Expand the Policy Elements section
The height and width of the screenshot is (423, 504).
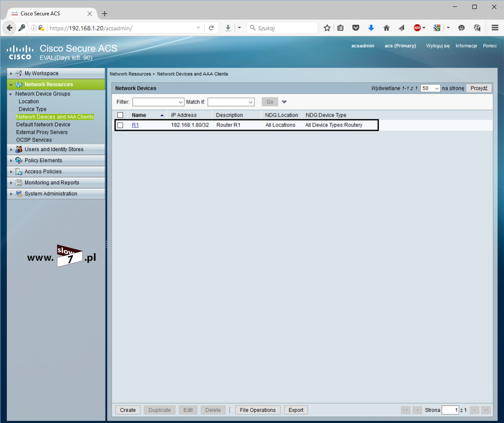point(11,161)
